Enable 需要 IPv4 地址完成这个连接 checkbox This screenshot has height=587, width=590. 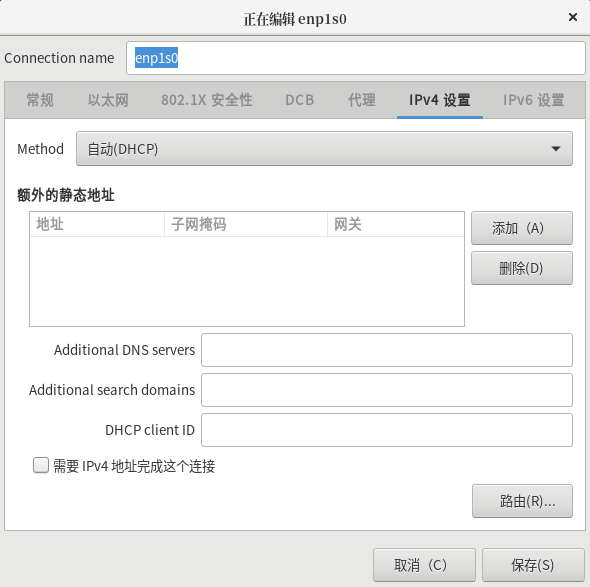(x=41, y=465)
